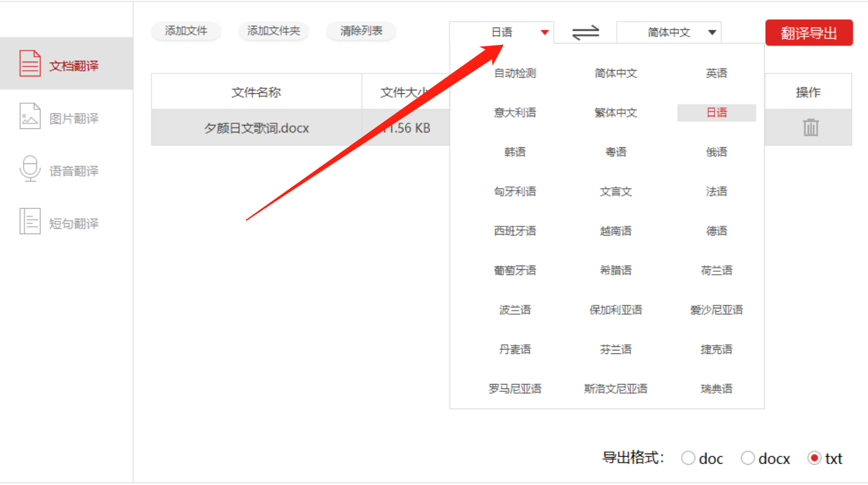The image size is (868, 485).
Task: Click the red 翻译导出 button
Action: (809, 33)
